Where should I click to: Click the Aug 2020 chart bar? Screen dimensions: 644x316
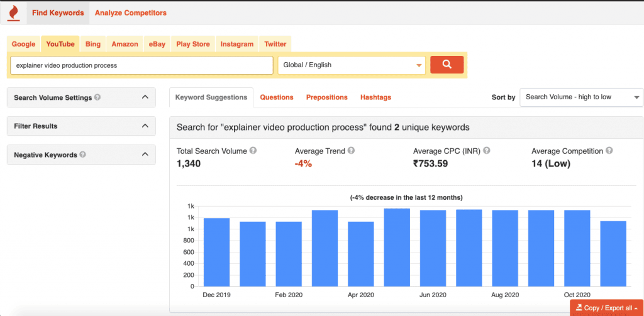(x=505, y=248)
